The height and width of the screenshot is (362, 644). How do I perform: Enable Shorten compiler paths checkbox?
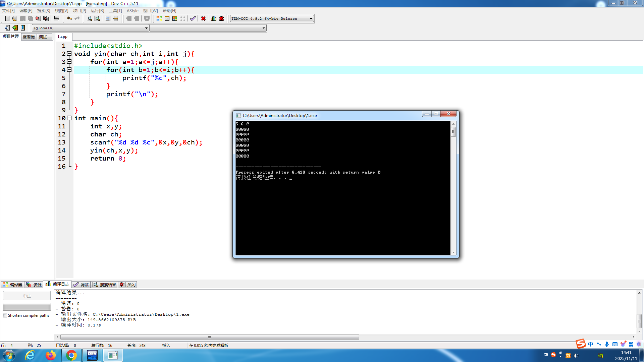click(5, 315)
